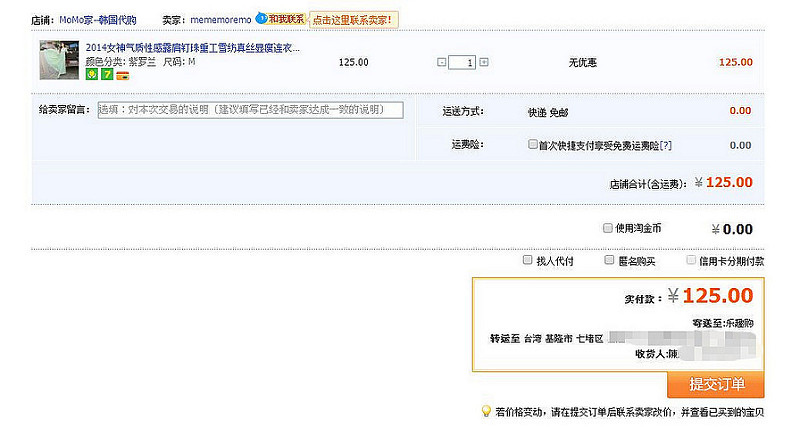Focus the message to seller input field
Viewport: 800px width, 427px height.
click(x=250, y=110)
